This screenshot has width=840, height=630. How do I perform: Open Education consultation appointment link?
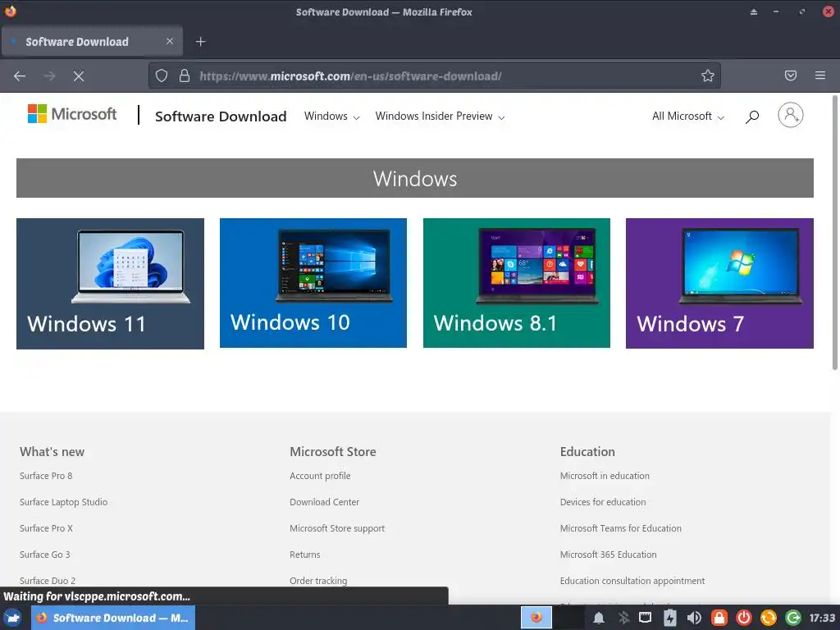click(x=632, y=581)
